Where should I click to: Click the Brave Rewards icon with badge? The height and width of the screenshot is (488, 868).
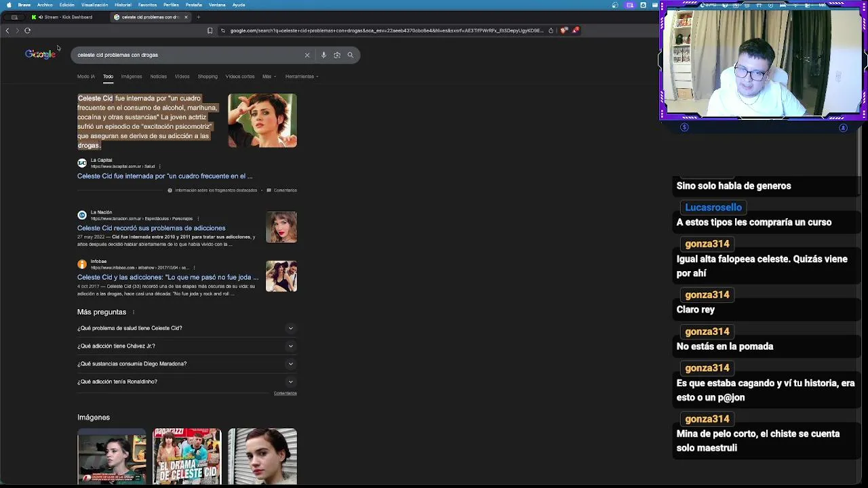coord(575,30)
